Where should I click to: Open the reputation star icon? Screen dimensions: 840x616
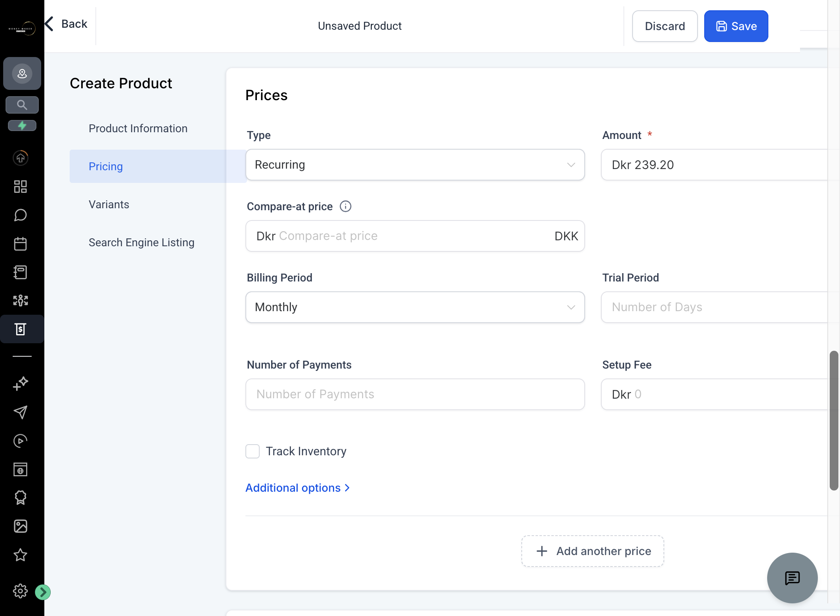pyautogui.click(x=21, y=555)
